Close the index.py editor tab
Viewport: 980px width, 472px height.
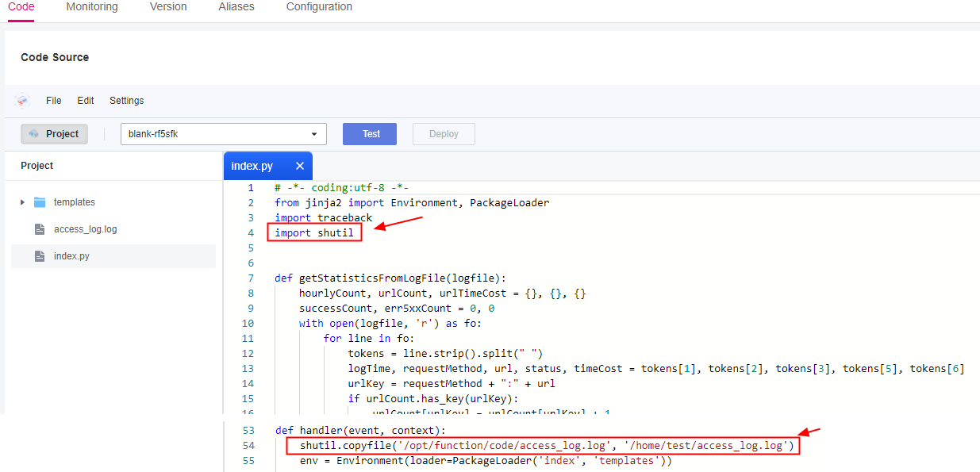tap(300, 166)
